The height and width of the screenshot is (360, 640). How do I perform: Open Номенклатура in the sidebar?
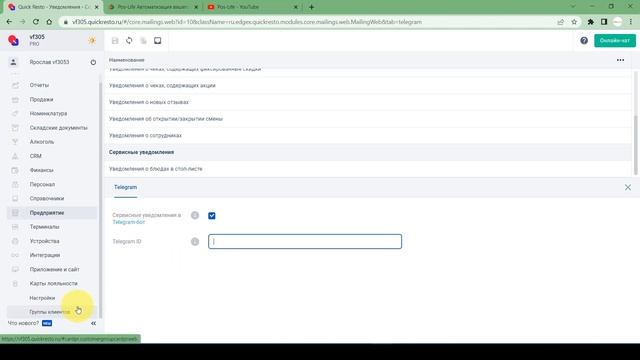tap(48, 113)
